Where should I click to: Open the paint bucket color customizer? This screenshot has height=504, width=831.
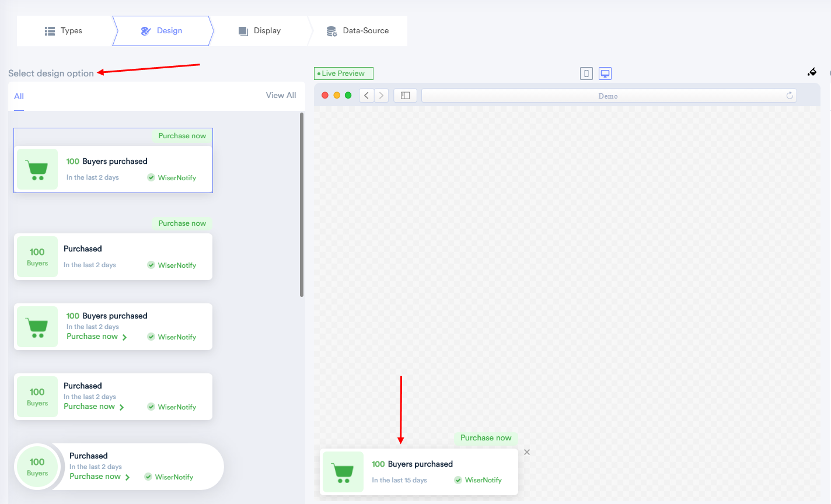(x=812, y=72)
